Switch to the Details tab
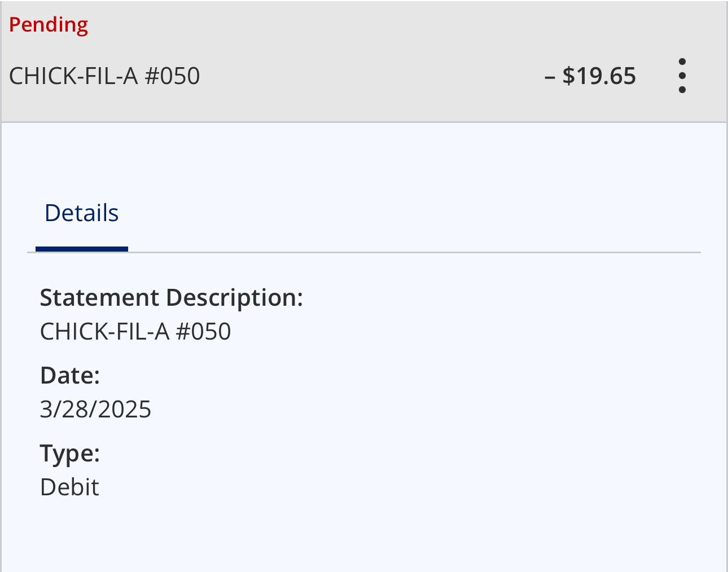The image size is (728, 572). [82, 213]
